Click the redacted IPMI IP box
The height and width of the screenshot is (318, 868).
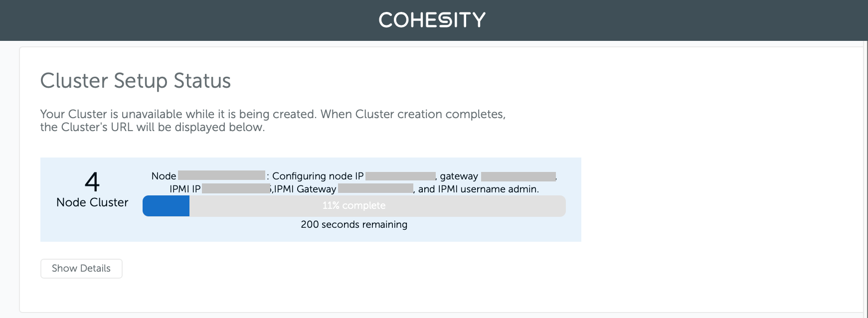(x=236, y=188)
